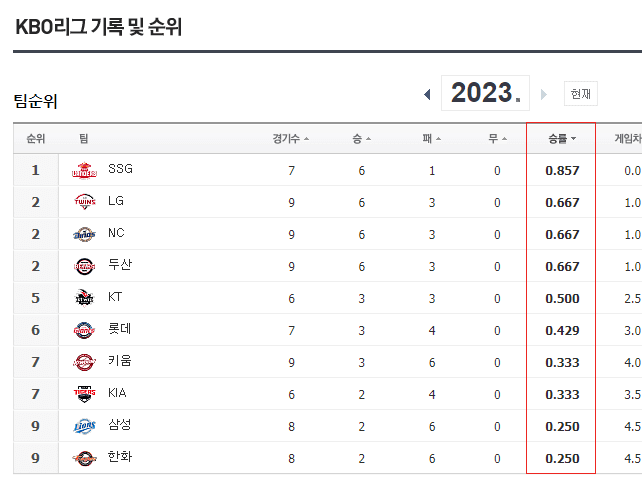
Task: Sort table by 승 column header
Action: point(361,139)
